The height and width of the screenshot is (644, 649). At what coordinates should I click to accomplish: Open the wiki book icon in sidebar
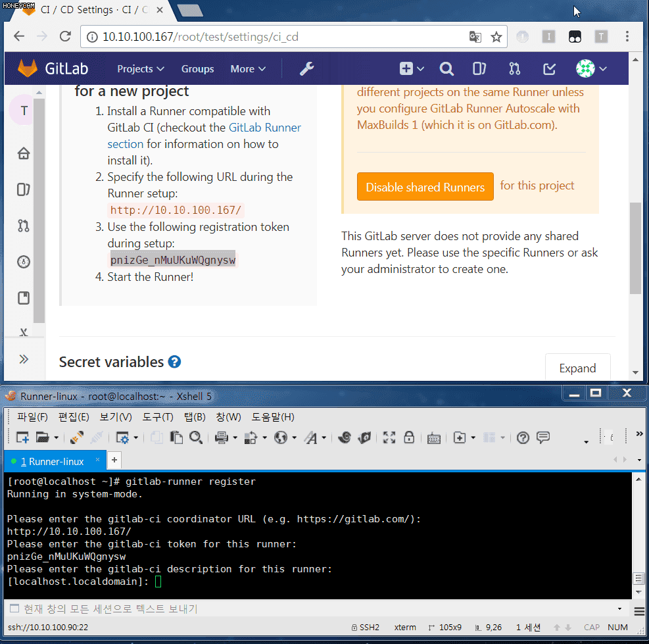point(24,298)
